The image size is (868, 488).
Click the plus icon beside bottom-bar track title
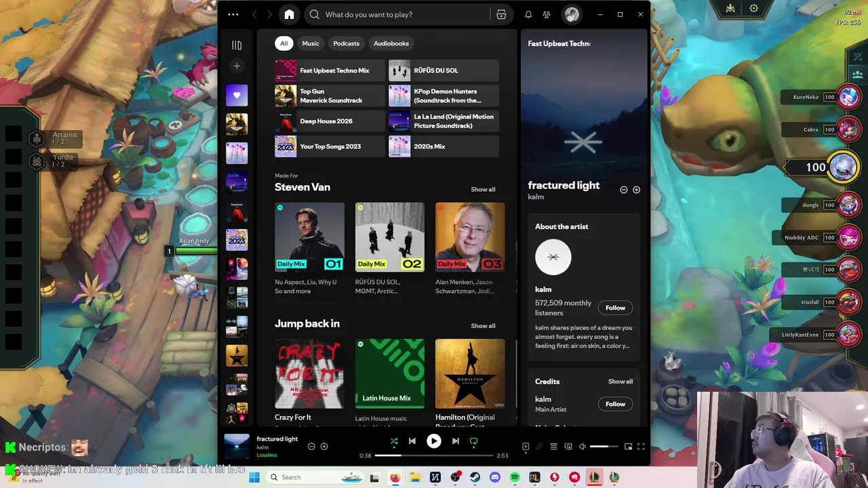pyautogui.click(x=324, y=446)
